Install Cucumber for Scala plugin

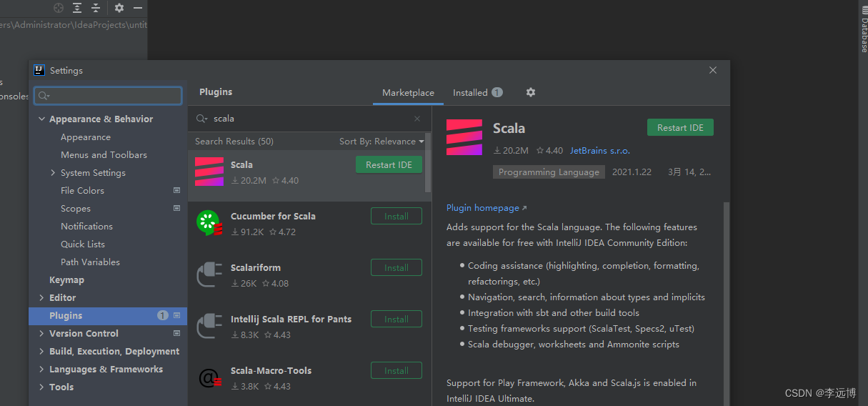(396, 216)
